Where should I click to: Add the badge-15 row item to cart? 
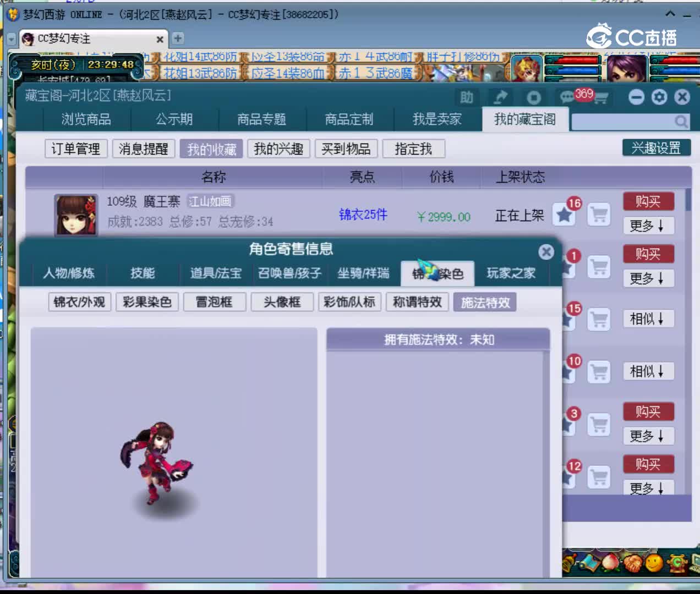point(599,319)
